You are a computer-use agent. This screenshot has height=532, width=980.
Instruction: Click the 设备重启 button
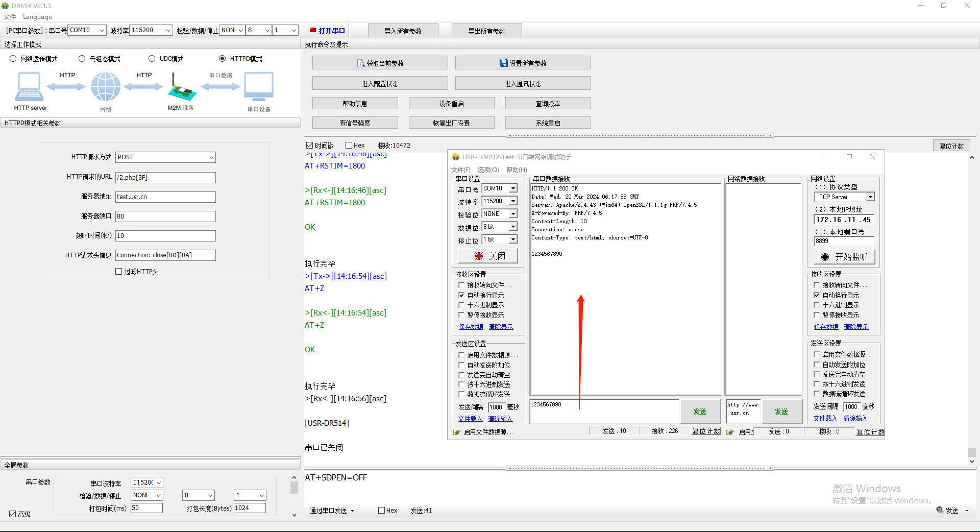click(x=451, y=104)
